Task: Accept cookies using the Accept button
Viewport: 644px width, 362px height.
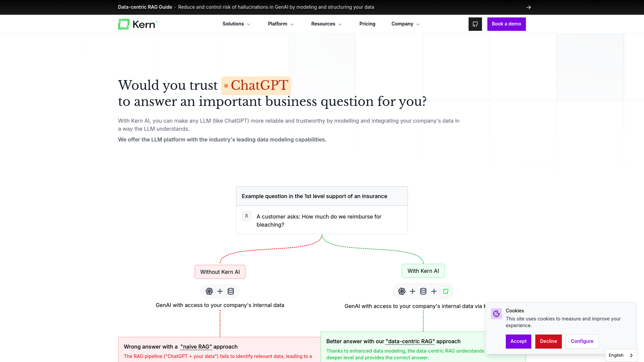Action: coord(518,341)
